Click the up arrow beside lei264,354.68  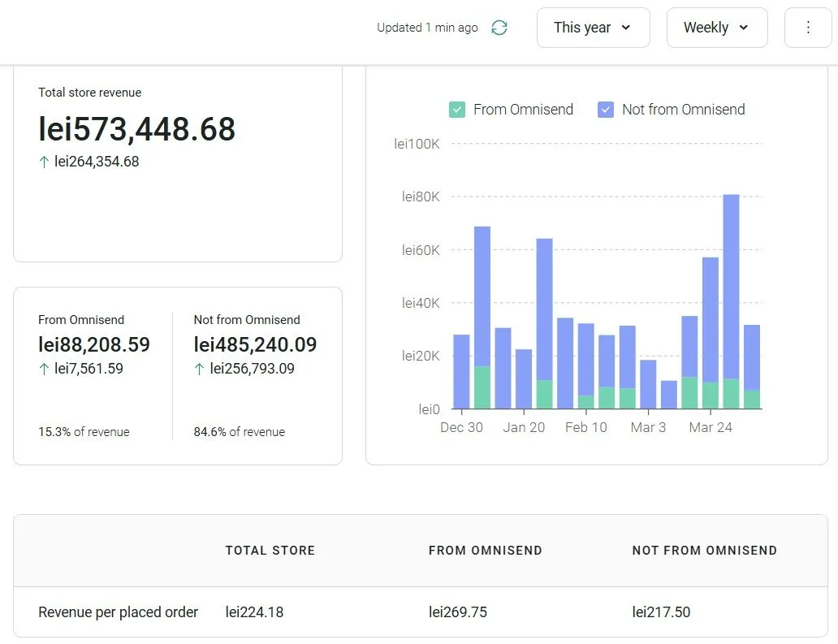tap(44, 162)
